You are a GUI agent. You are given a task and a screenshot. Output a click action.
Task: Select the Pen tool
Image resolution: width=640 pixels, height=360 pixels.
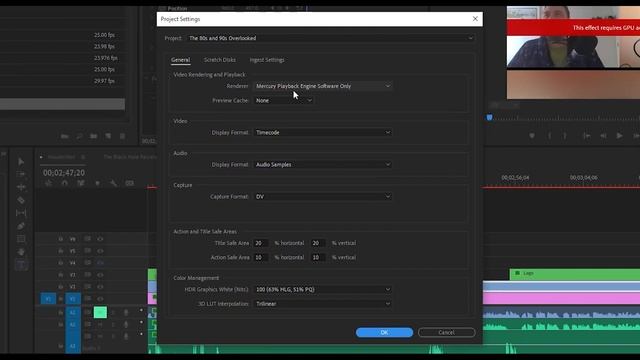pyautogui.click(x=21, y=226)
